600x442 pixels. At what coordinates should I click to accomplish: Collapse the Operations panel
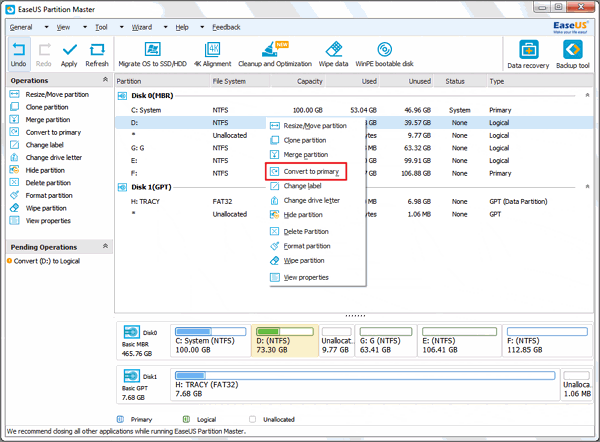pyautogui.click(x=105, y=80)
